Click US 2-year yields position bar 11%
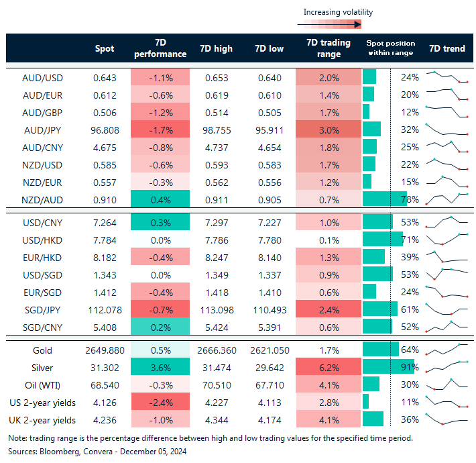Viewport: 476px width, 463px height. 366,402
